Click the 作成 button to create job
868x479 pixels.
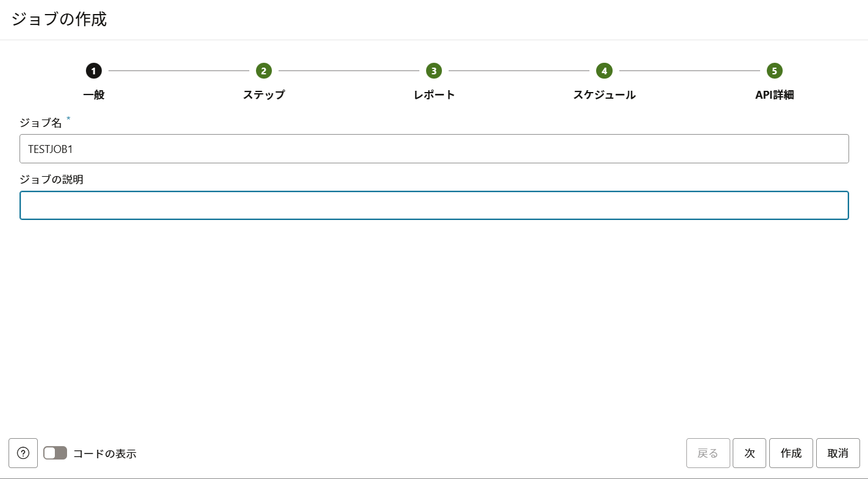click(791, 453)
